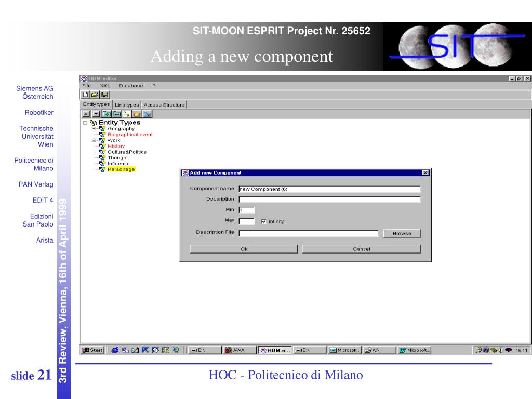532x399 pixels.
Task: Click the remove entity folder icon with minus
Action: (x=117, y=114)
